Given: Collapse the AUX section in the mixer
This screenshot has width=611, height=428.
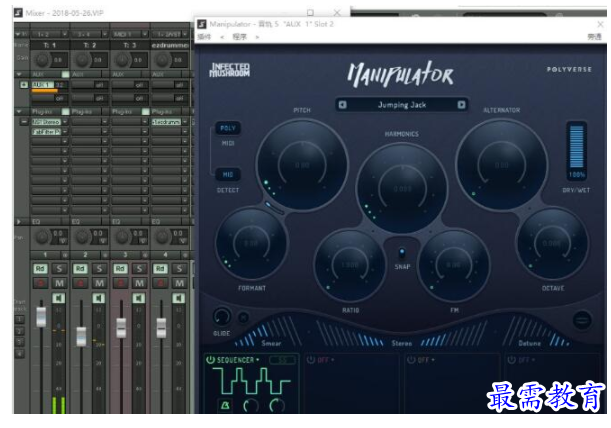Looking at the screenshot, I should 18,74.
